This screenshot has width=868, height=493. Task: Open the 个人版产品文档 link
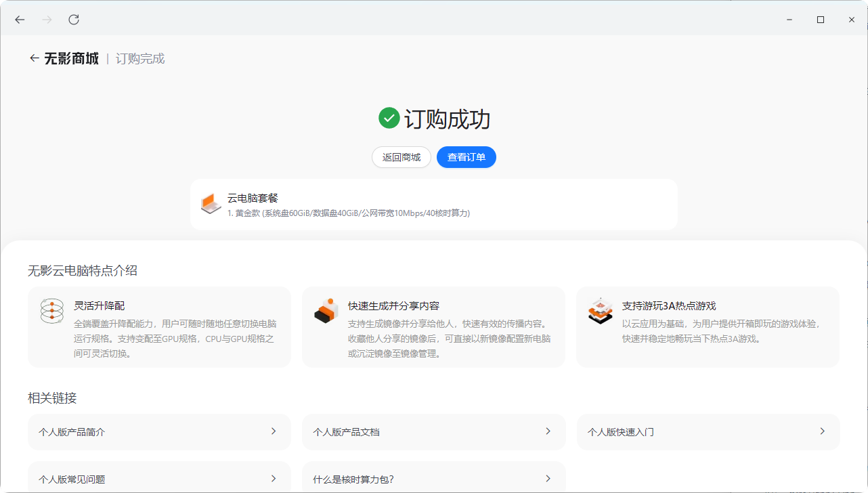433,431
